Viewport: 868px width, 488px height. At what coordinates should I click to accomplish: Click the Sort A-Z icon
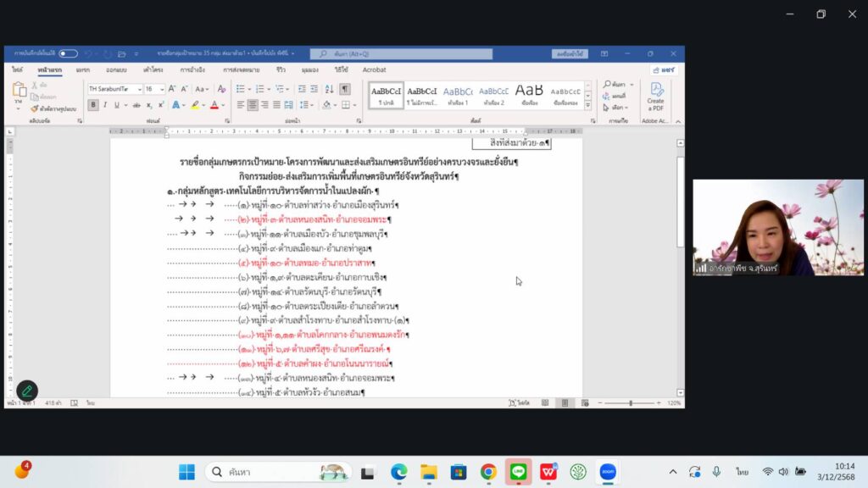330,89
